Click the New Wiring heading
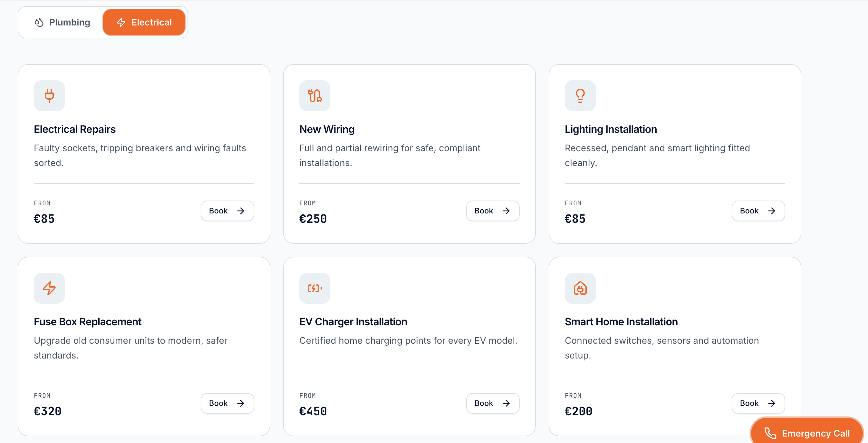The height and width of the screenshot is (443, 868). [326, 129]
